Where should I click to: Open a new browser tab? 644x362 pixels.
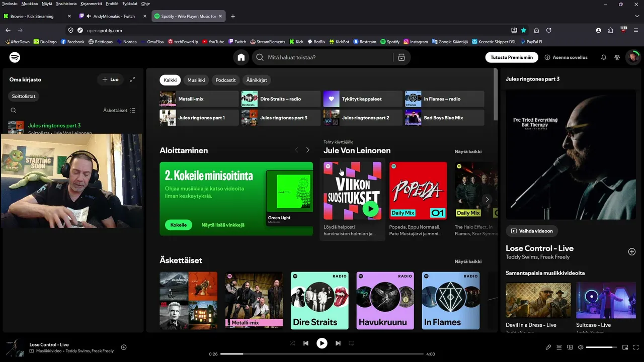coord(233,16)
